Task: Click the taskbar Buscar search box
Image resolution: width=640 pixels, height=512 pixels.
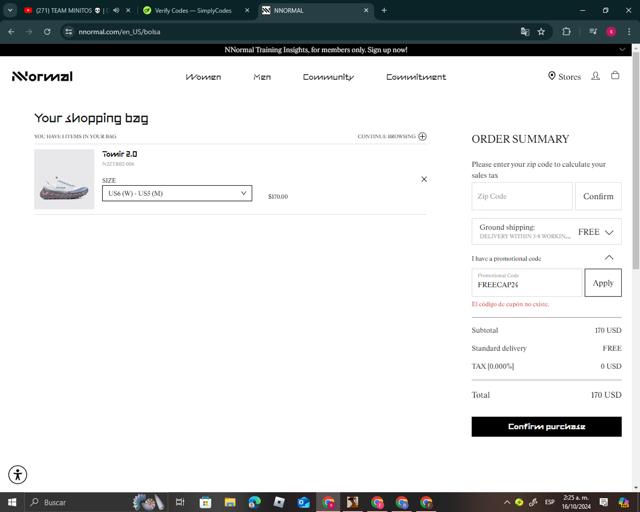Action: 78,502
